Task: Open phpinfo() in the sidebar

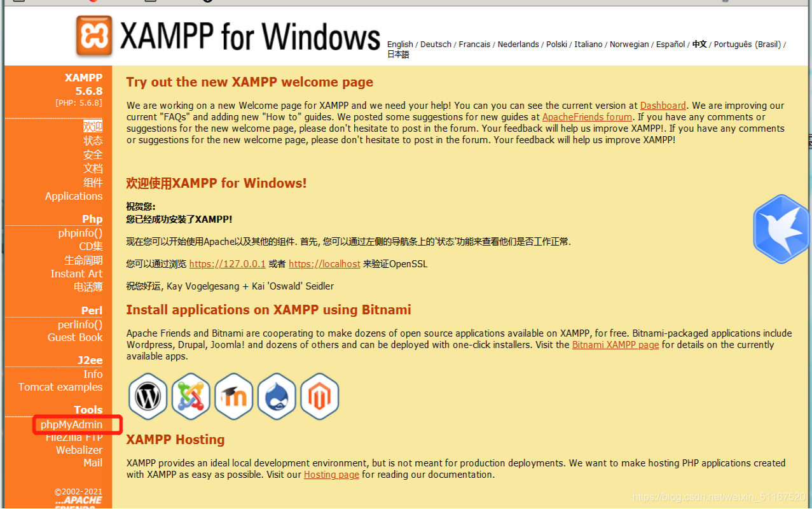Action: (80, 233)
